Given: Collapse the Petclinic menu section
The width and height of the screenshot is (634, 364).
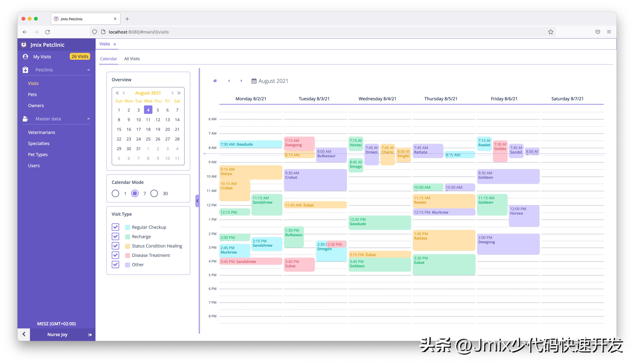Looking at the screenshot, I should tap(88, 70).
